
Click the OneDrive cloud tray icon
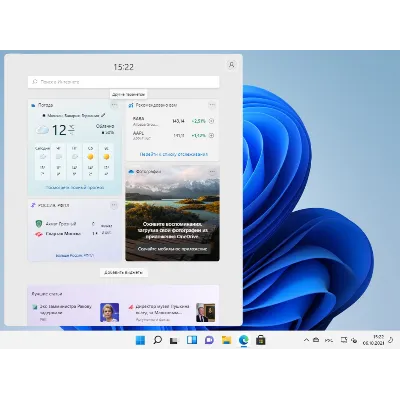click(x=316, y=340)
